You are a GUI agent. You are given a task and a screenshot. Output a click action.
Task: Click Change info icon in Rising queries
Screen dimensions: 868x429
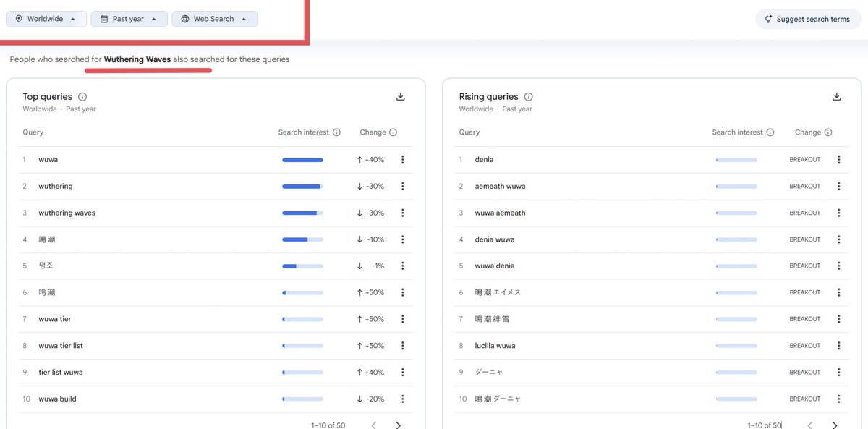(828, 132)
